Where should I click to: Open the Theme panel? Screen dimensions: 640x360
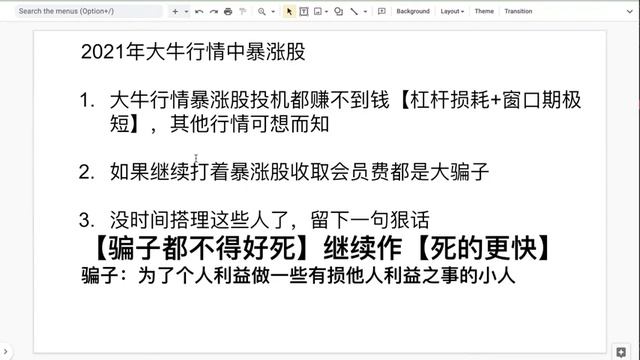(484, 11)
